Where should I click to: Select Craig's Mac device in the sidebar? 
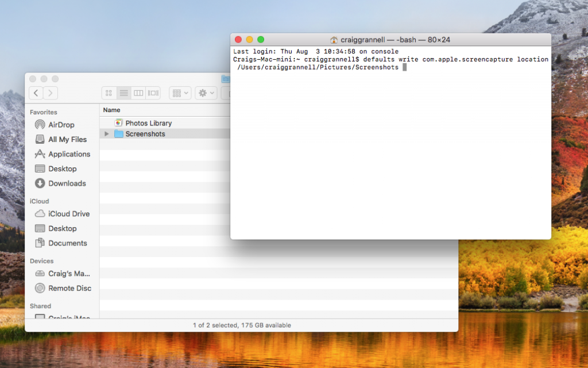(x=62, y=273)
